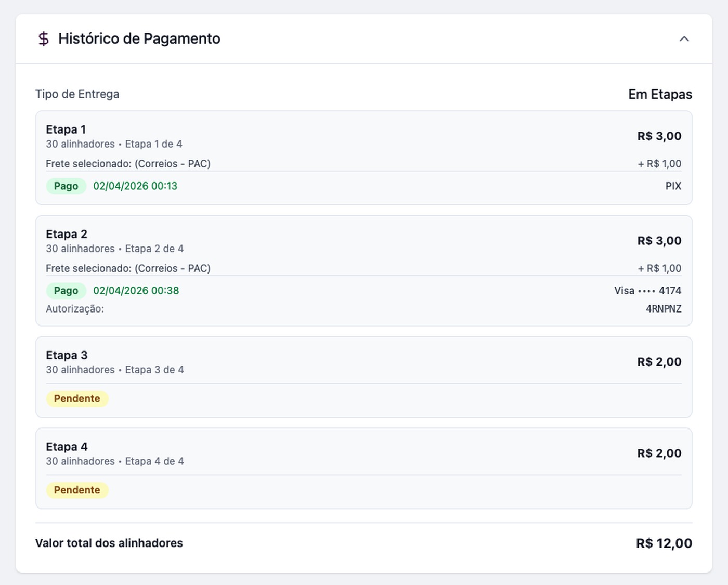
Task: Click the Pago badge in Etapa 2
Action: click(x=66, y=291)
